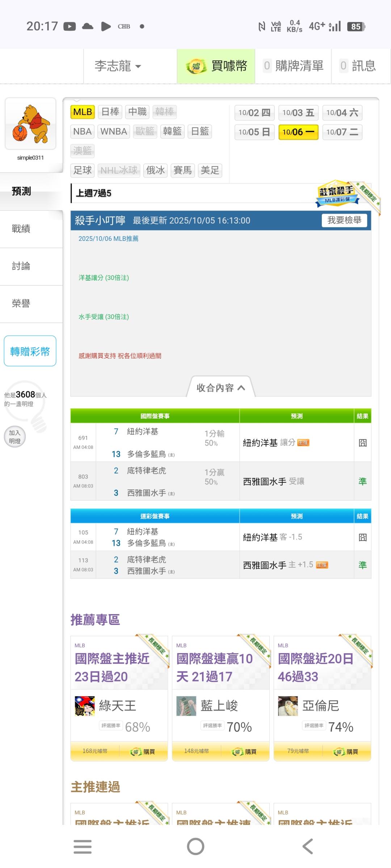Open the Android recent apps menu

(x=83, y=846)
